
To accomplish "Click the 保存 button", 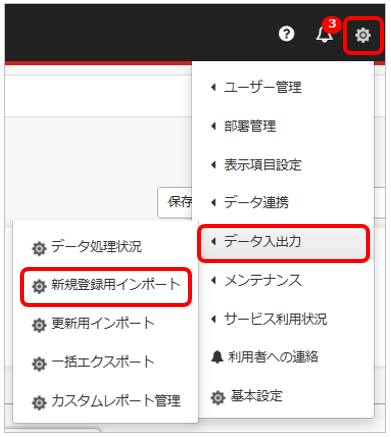I will pyautogui.click(x=175, y=202).
